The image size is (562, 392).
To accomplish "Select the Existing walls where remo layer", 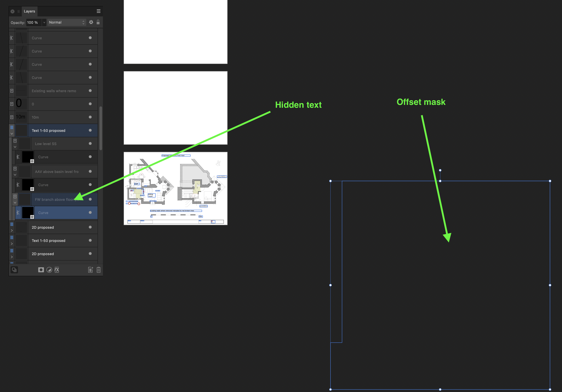I will tap(53, 91).
